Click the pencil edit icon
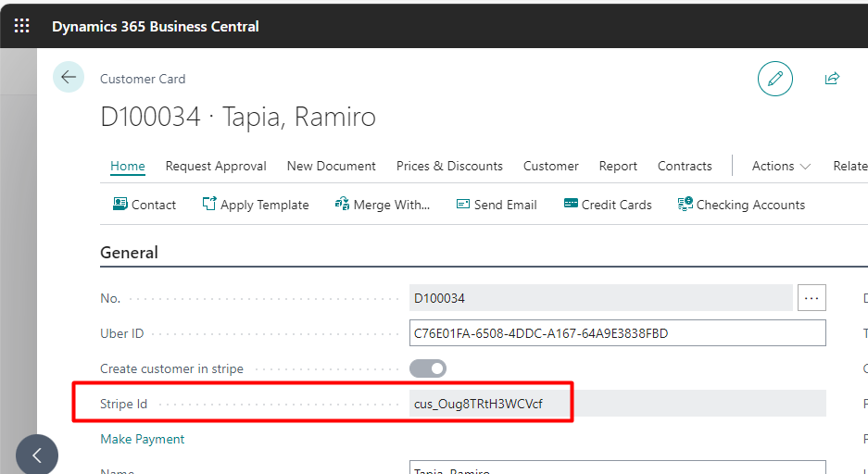868x474 pixels. [x=775, y=79]
